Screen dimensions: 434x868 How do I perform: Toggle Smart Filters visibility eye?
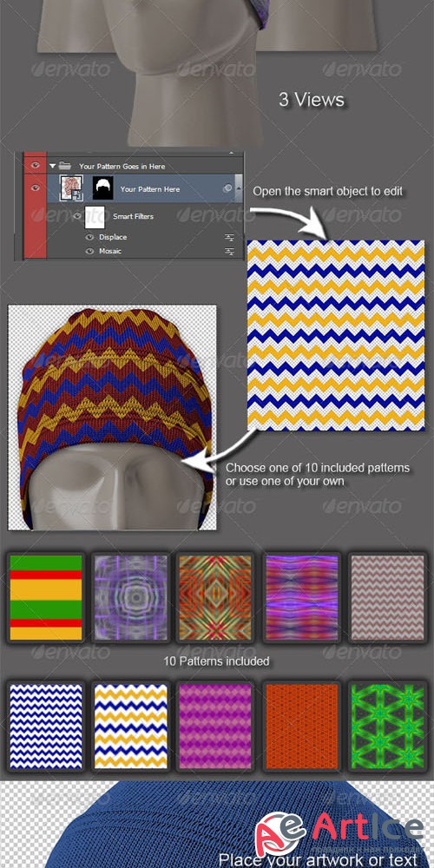pos(77,216)
